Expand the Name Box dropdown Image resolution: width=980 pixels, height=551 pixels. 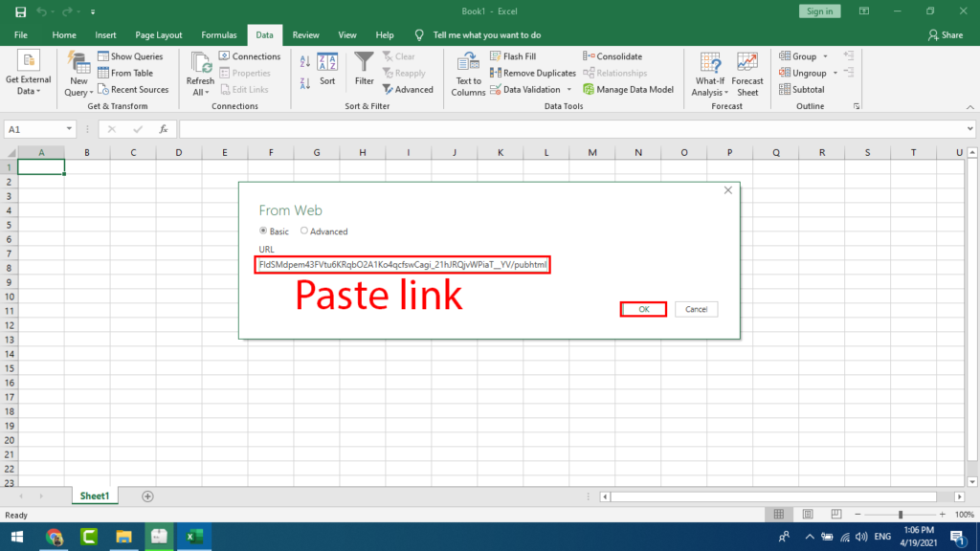coord(69,129)
